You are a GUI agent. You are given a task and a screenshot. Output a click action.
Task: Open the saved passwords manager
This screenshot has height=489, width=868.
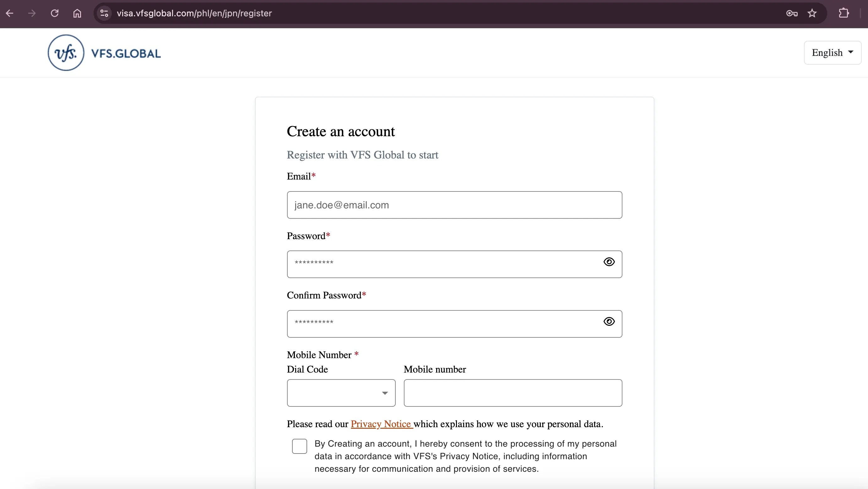click(x=792, y=13)
